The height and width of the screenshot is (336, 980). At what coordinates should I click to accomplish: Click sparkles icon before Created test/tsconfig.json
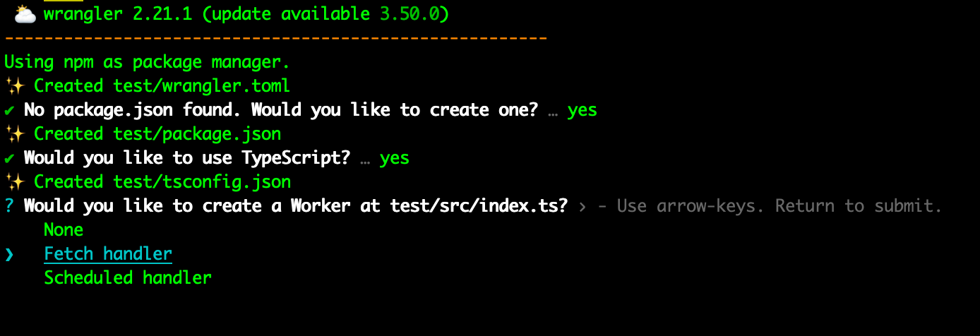click(14, 182)
